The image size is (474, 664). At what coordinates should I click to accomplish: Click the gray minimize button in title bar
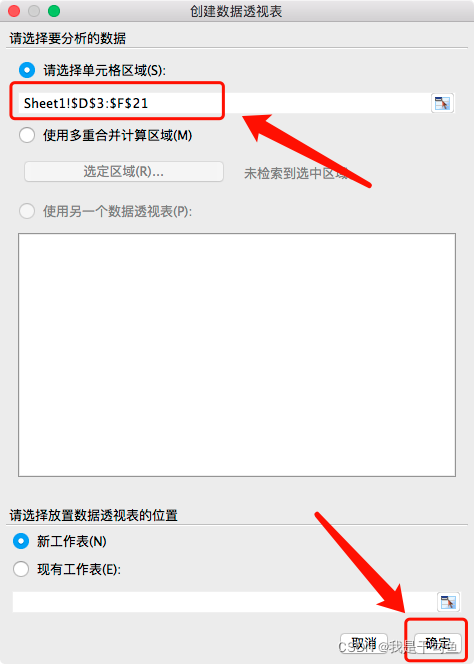34,11
